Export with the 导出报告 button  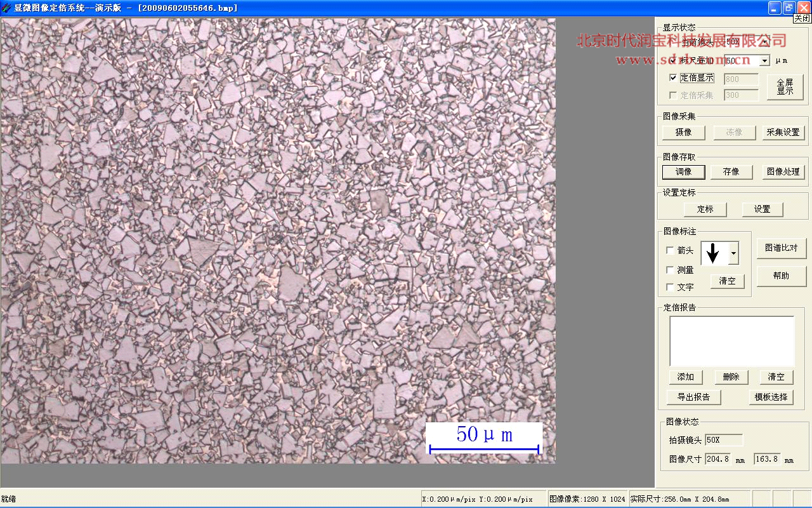click(694, 397)
